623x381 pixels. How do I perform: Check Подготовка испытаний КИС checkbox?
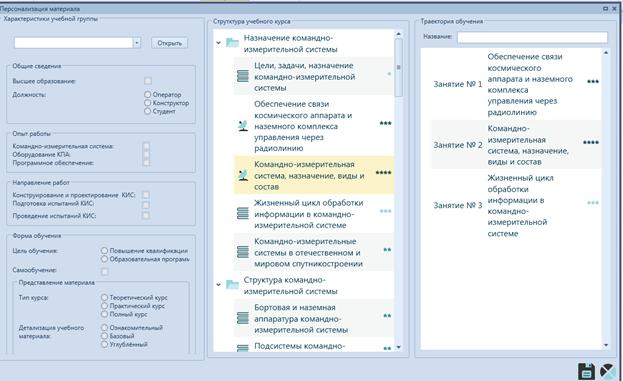pyautogui.click(x=146, y=205)
